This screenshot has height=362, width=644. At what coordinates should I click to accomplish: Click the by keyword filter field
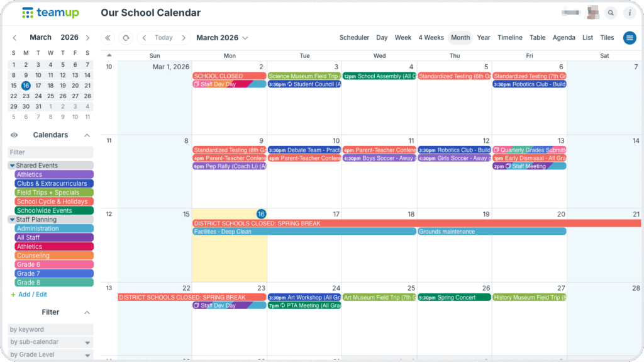coord(50,329)
